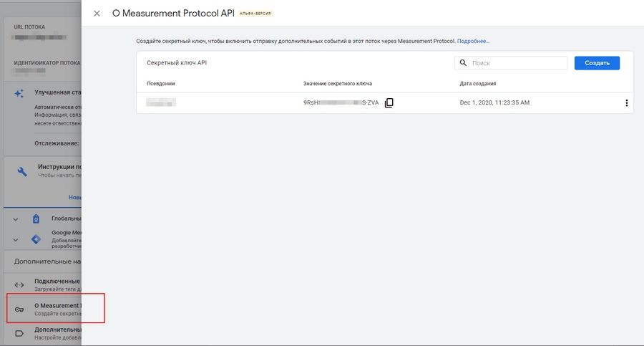Click the global site tag lock icon
This screenshot has height=346, width=644.
[36, 219]
